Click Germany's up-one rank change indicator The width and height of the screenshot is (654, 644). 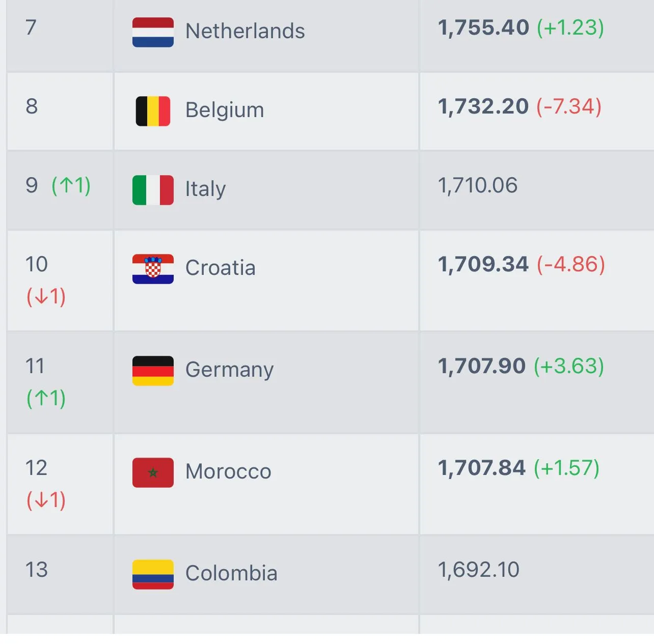coord(46,398)
